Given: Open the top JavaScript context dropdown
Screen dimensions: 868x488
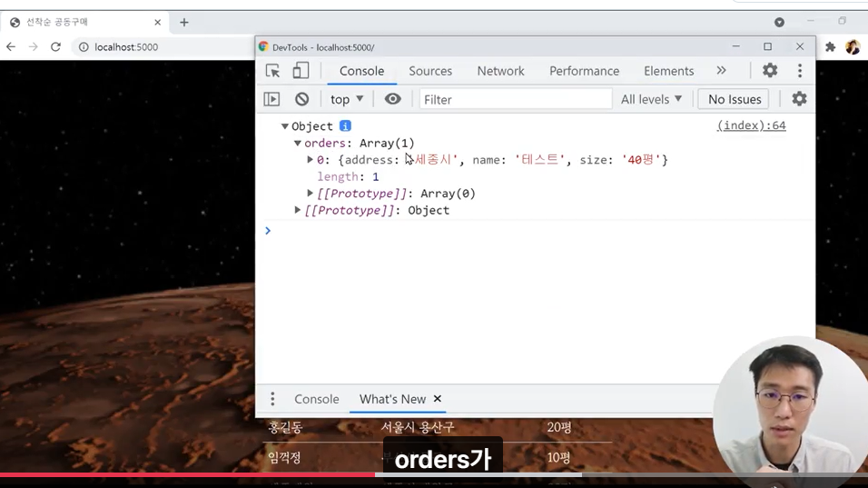Looking at the screenshot, I should click(x=347, y=99).
